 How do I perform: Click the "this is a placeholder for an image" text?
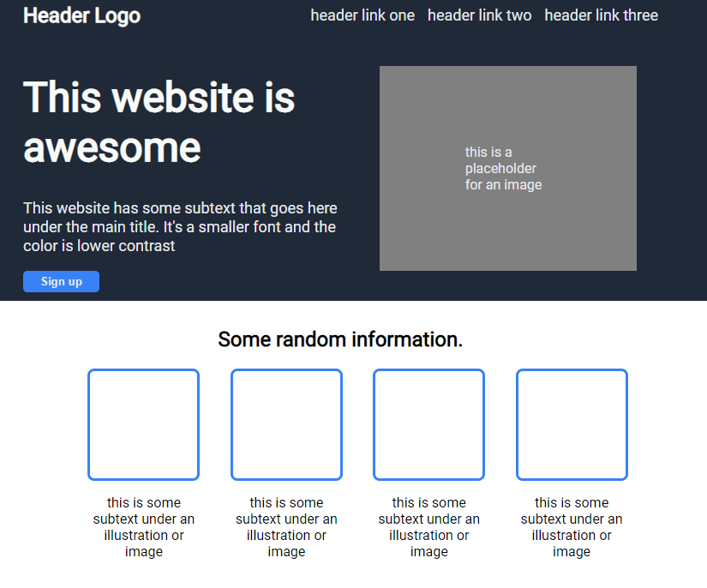[x=503, y=168]
